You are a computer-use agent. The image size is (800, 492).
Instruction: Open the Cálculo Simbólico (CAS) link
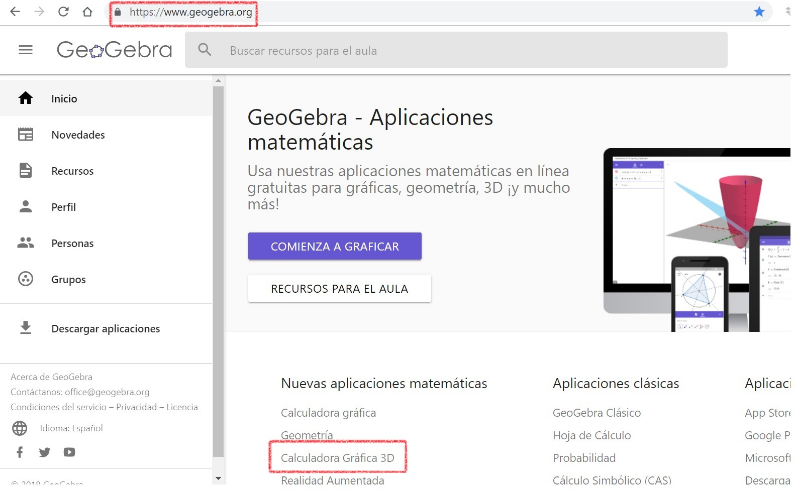pyautogui.click(x=612, y=480)
